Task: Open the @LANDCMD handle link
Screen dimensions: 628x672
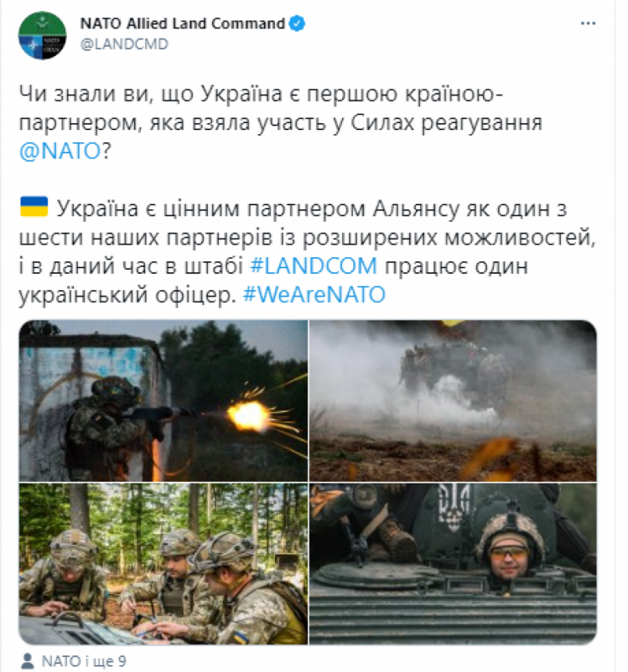Action: coord(124,44)
